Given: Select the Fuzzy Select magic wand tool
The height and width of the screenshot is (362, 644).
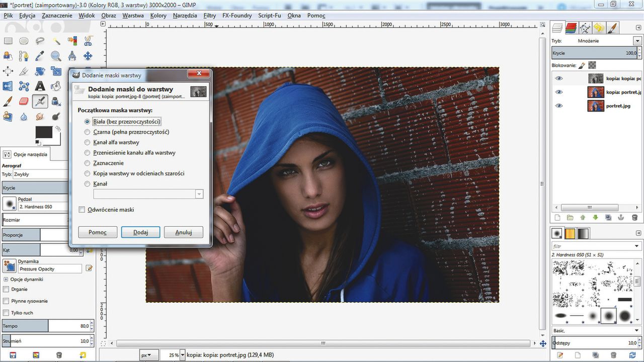Looking at the screenshot, I should [56, 41].
